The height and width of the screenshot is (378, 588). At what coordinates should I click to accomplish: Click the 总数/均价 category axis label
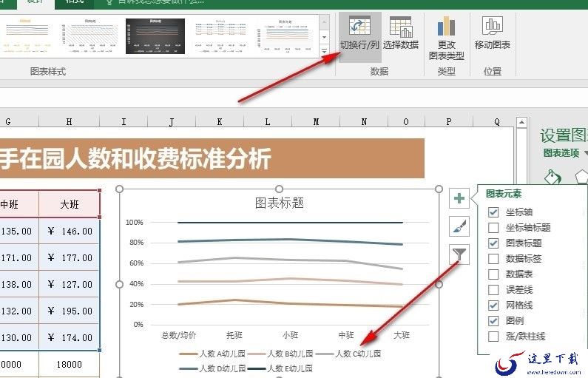pos(179,335)
